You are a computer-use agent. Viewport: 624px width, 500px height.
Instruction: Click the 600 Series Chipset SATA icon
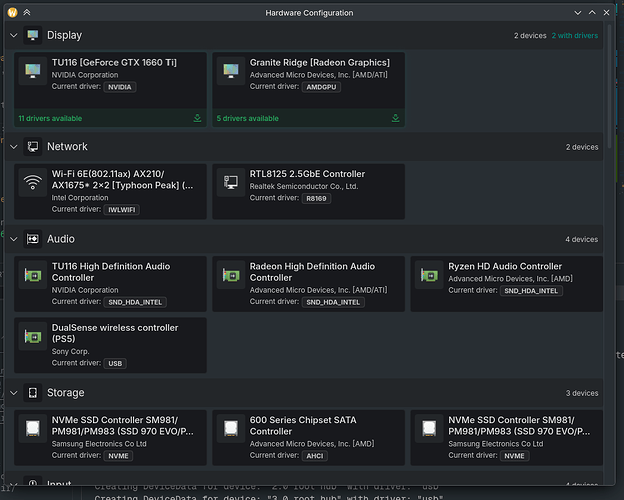click(232, 430)
